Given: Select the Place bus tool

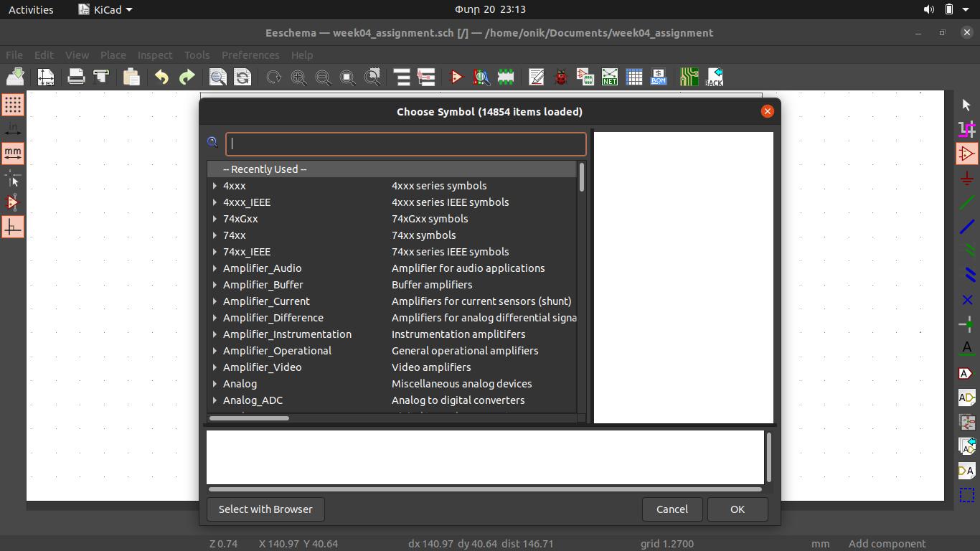Looking at the screenshot, I should [x=966, y=227].
